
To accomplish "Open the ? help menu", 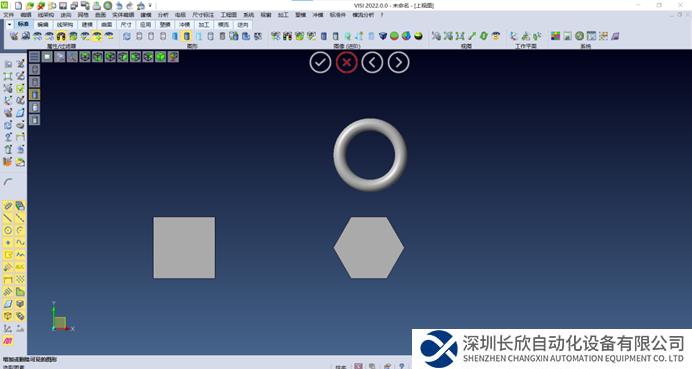I will [x=382, y=15].
